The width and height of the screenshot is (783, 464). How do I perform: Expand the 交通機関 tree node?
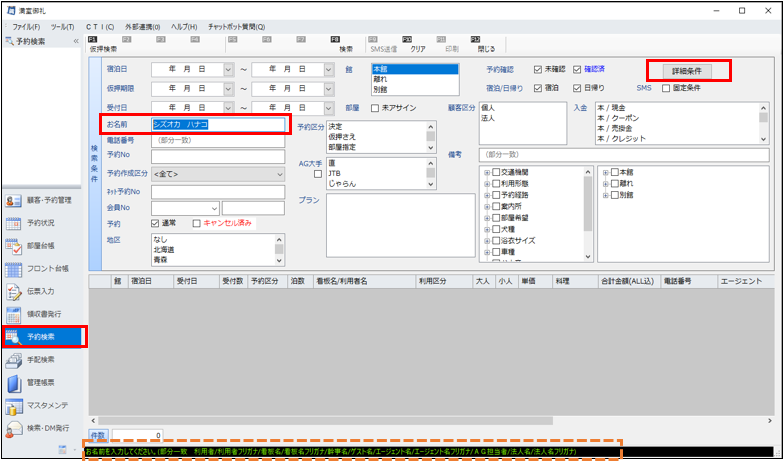(x=486, y=172)
